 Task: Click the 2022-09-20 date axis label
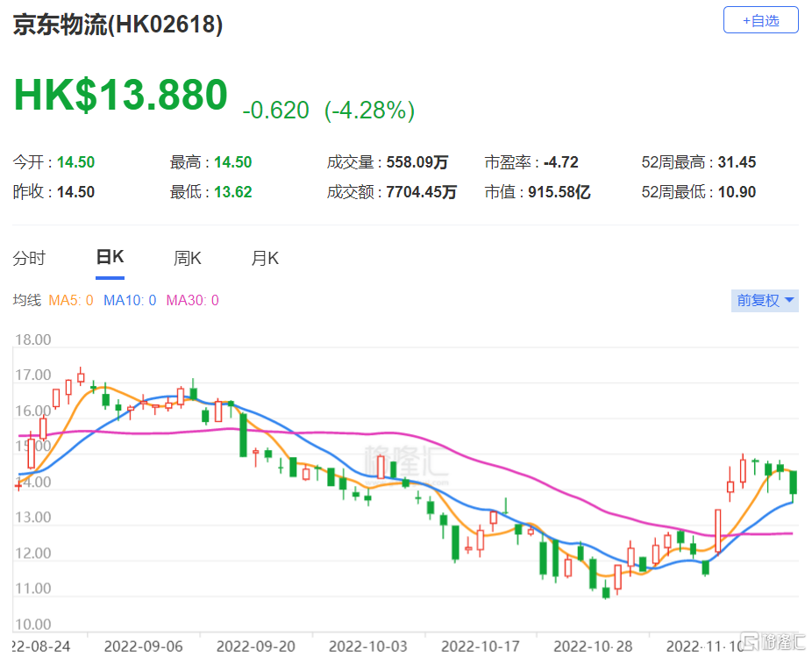256,646
